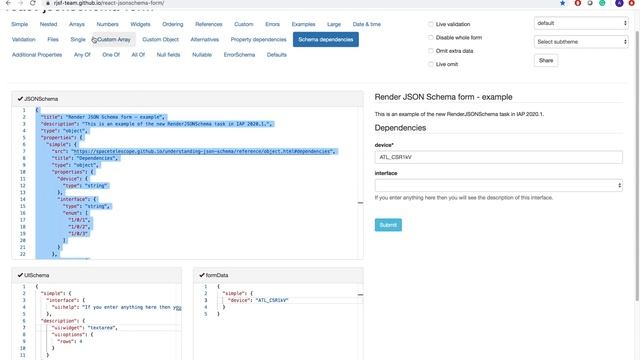Click the bookmark star icon

tap(562, 3)
